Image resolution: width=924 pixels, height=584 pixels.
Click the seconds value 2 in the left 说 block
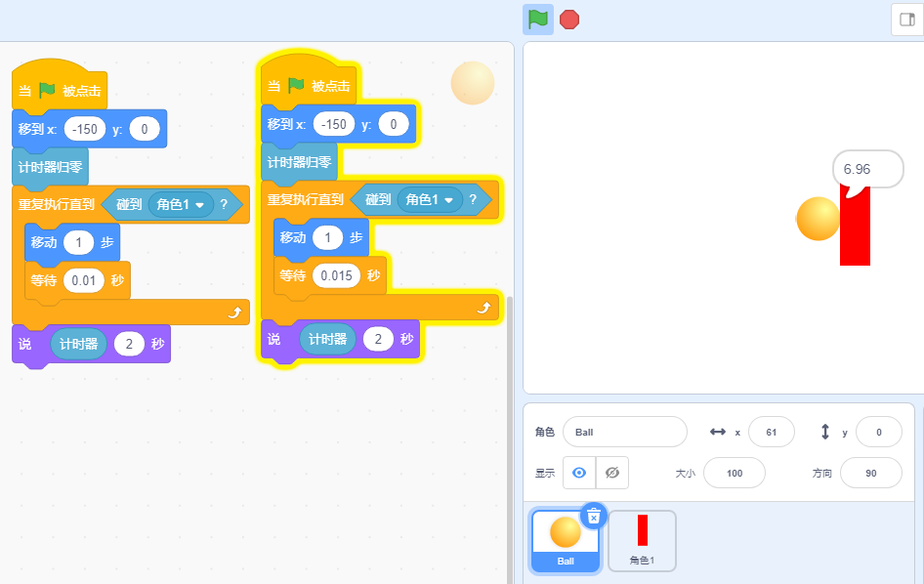point(129,344)
